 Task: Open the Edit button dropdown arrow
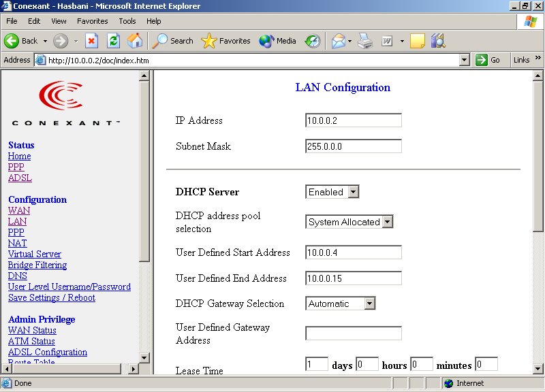[x=402, y=41]
